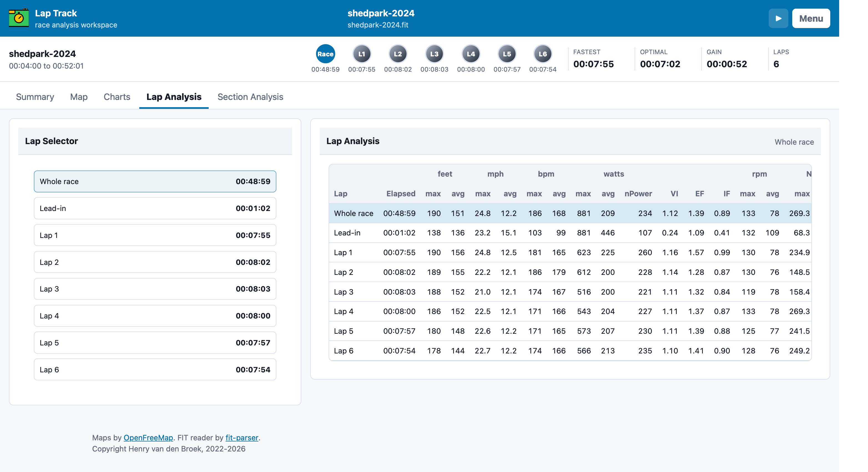
Task: Select the Race circle badge
Action: [325, 54]
